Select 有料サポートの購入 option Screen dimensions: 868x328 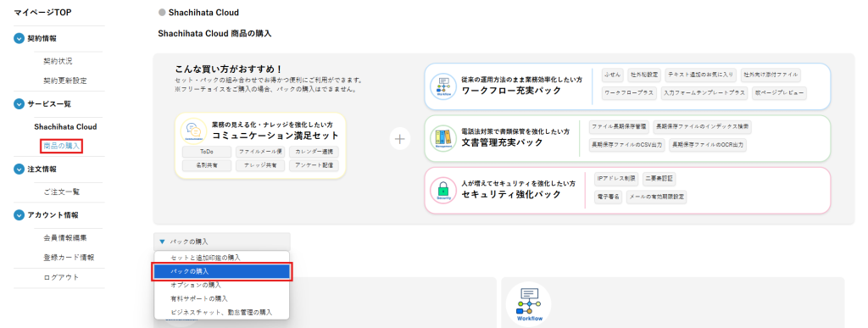coord(221,298)
